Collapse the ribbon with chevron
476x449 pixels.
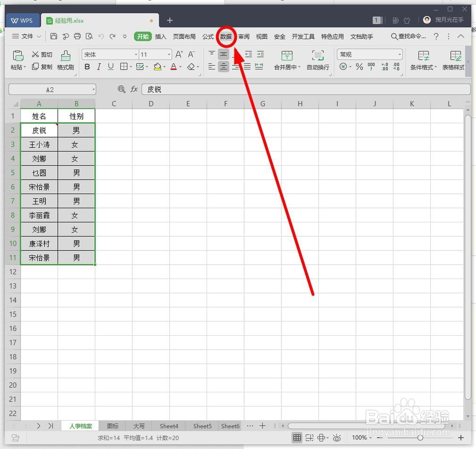tap(461, 37)
